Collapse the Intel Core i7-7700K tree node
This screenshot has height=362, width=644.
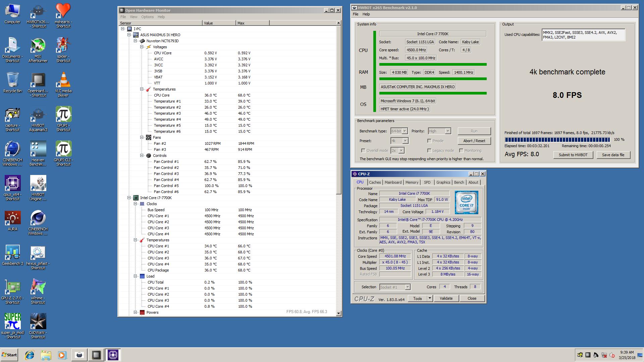point(129,198)
